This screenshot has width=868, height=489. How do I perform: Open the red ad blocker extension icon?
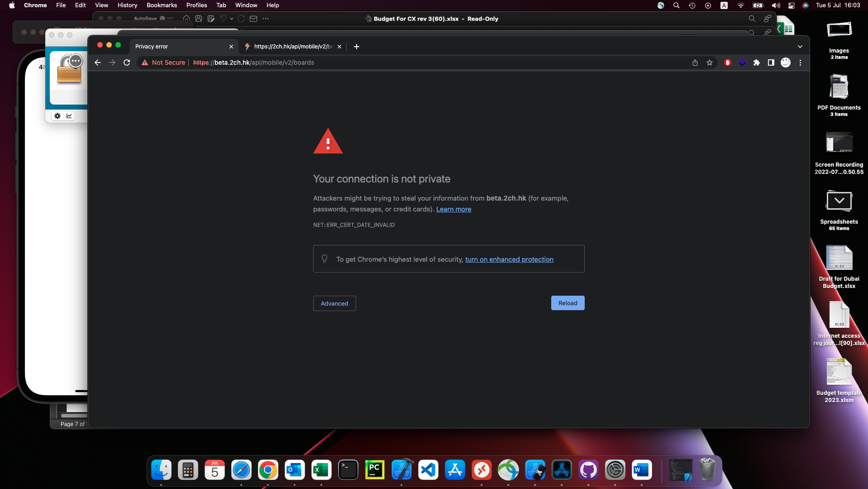pos(728,62)
